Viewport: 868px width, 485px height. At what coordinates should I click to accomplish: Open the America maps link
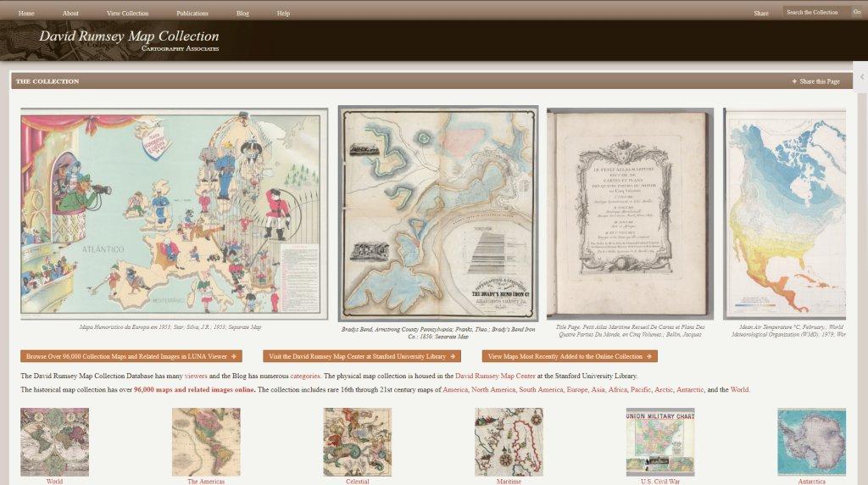point(455,390)
